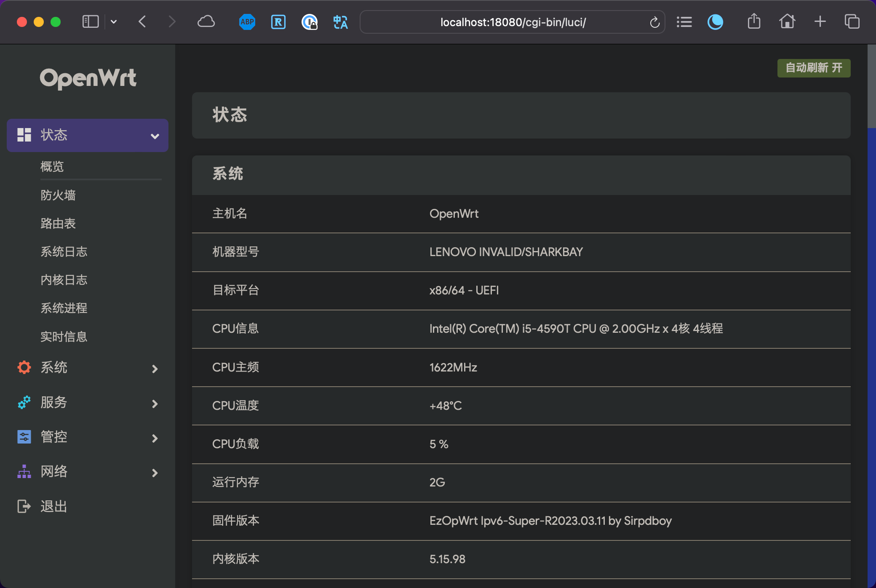This screenshot has width=876, height=588.
Task: View the 系统日志 log
Action: [64, 251]
